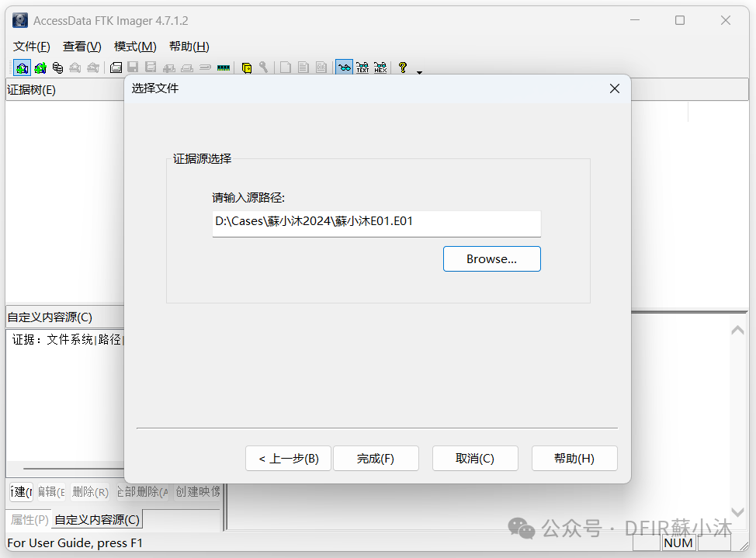Image resolution: width=756 pixels, height=558 pixels.
Task: Click into the source path input field
Action: (x=376, y=224)
